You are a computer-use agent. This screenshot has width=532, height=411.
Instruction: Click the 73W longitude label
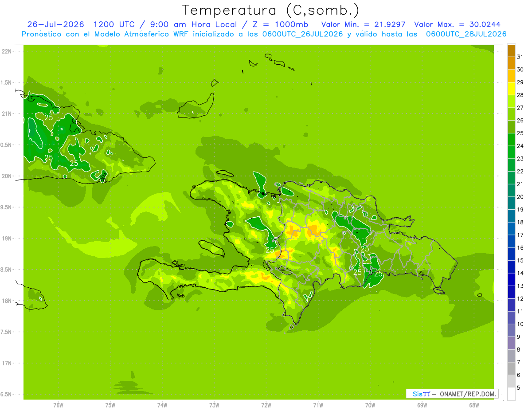(214, 404)
